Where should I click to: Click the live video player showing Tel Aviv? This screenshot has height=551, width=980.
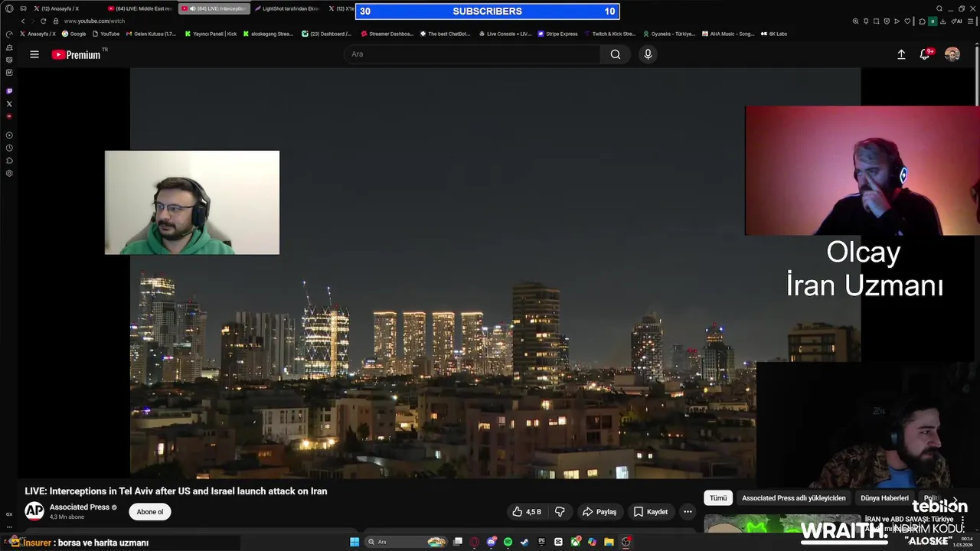click(x=495, y=272)
